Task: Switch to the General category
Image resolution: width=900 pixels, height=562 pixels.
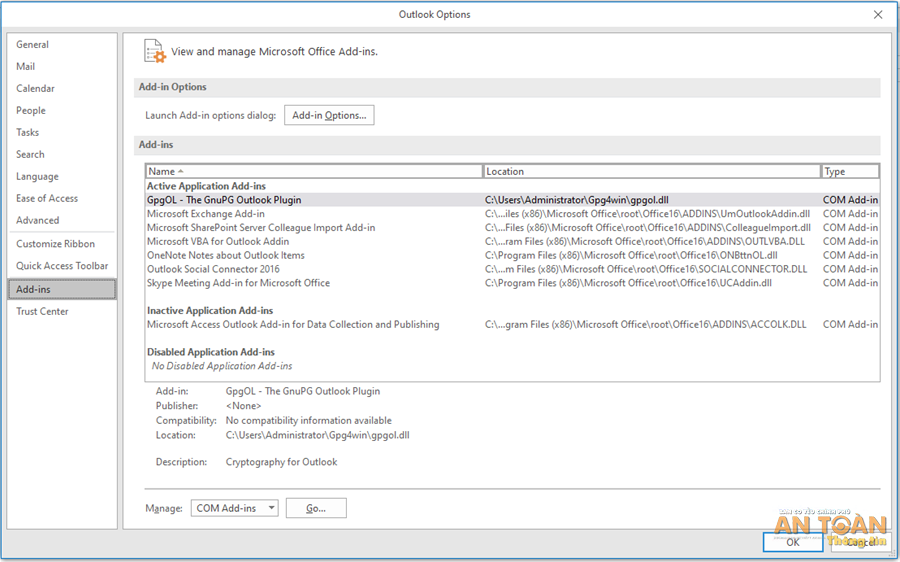Action: (33, 45)
